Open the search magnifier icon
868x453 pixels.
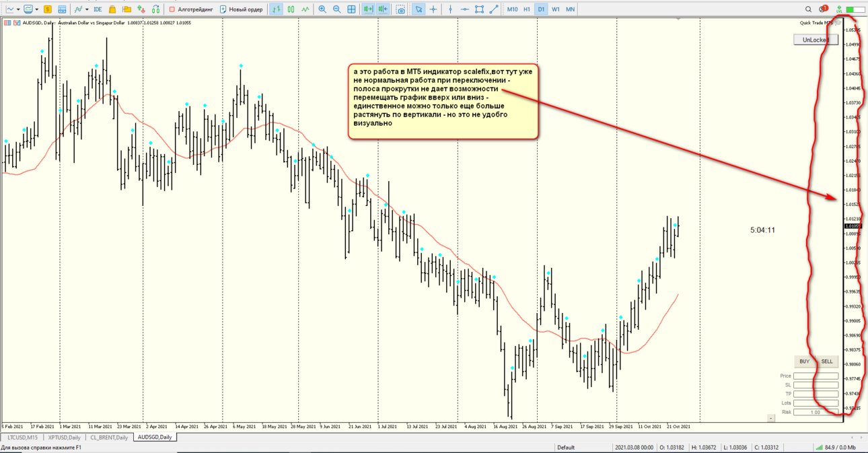(x=809, y=9)
